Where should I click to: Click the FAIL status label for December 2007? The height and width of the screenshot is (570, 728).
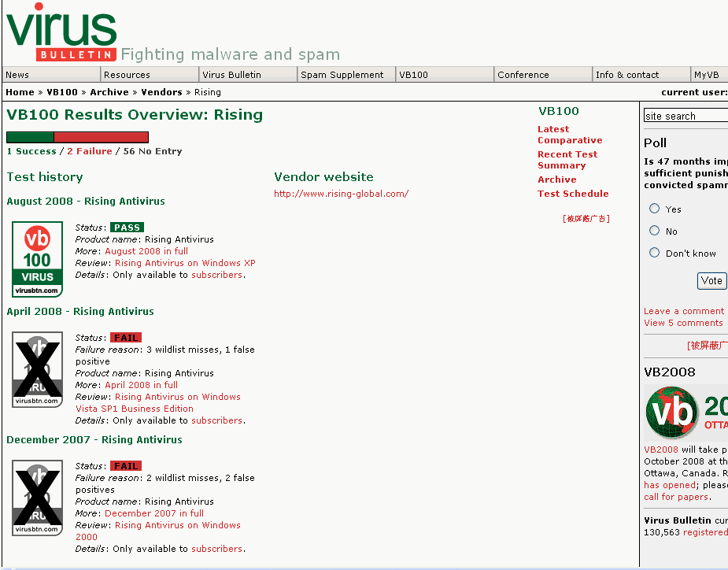[126, 466]
